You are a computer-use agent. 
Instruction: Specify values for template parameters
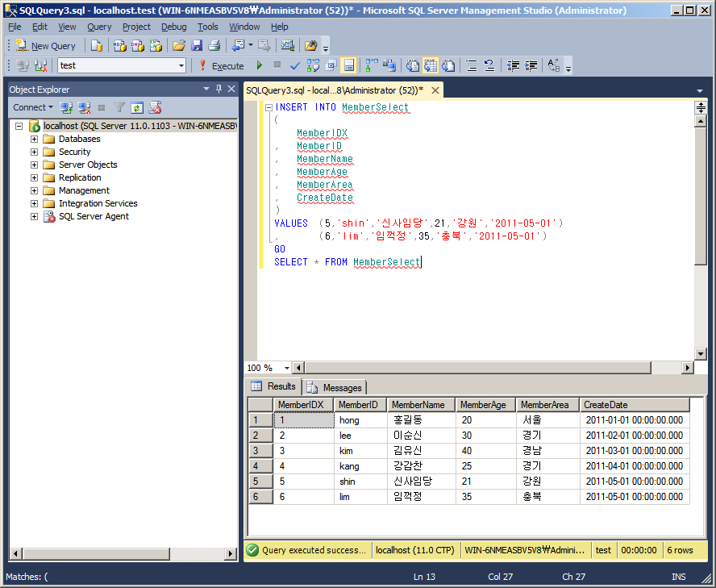553,66
